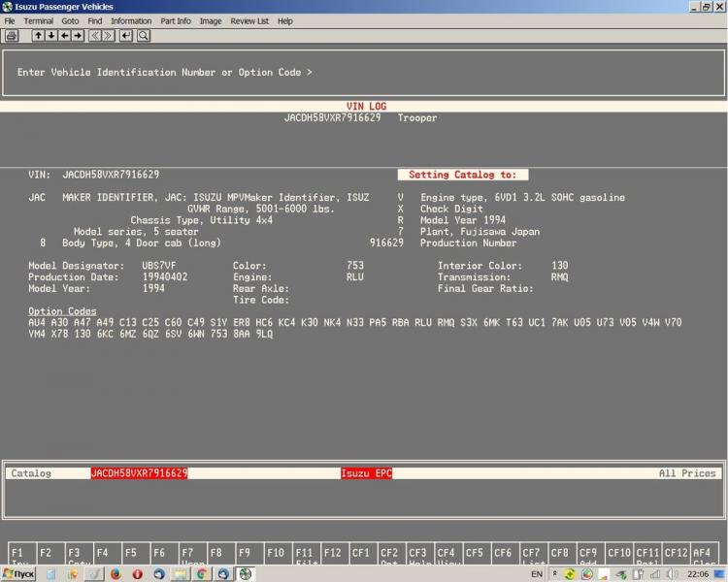This screenshot has height=582, width=728.
Task: Click the right arrow toolbar button
Action: 78,36
